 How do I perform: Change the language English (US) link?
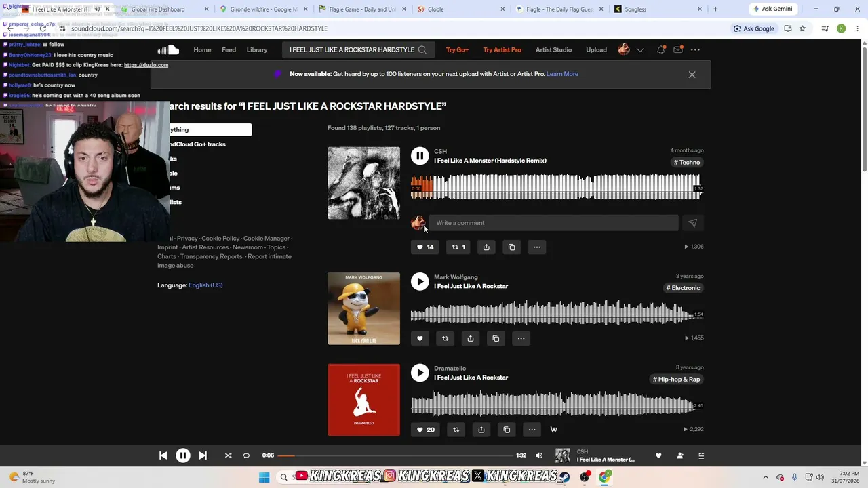tap(205, 285)
